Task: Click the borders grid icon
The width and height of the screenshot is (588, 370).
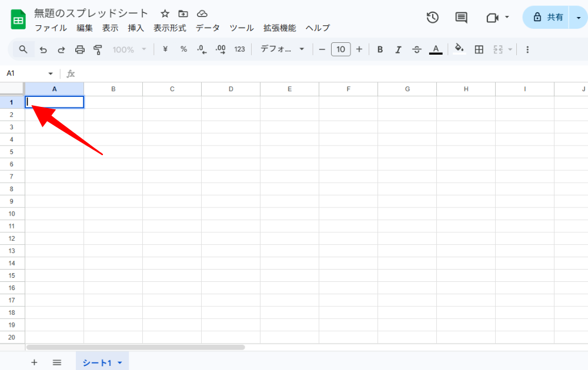Action: (479, 50)
